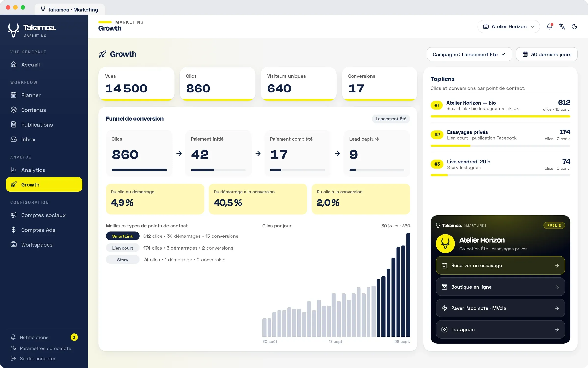Click the #1 rank badge for Atelier Horizon — bio
The image size is (588, 368).
point(437,105)
